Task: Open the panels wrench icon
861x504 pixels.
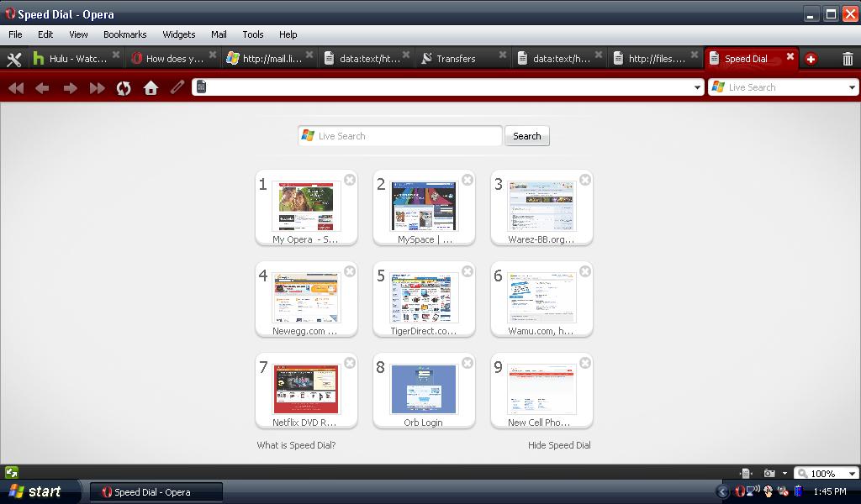Action: tap(13, 59)
